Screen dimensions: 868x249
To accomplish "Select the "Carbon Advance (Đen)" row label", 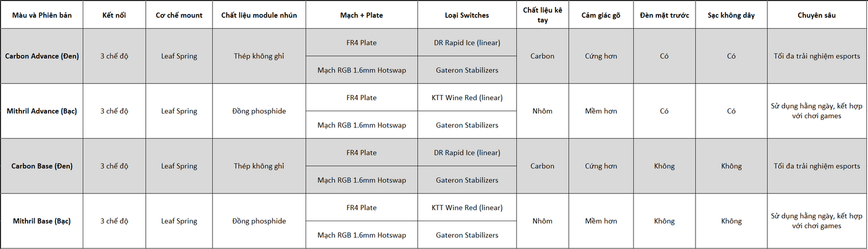I will [42, 56].
